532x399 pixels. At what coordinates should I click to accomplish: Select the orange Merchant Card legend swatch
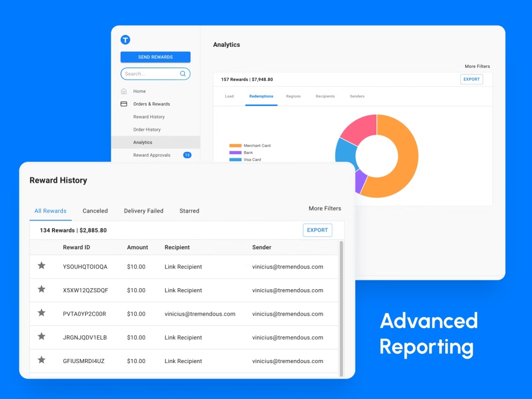tap(235, 146)
